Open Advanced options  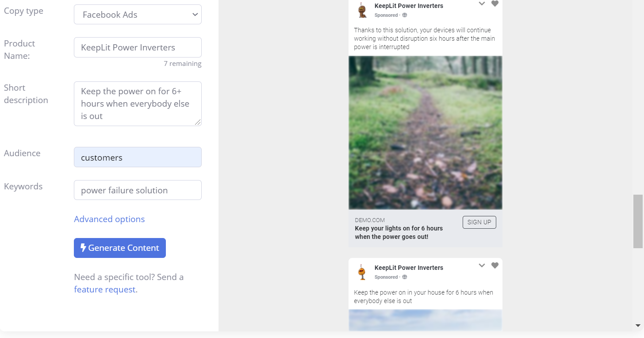pyautogui.click(x=109, y=219)
